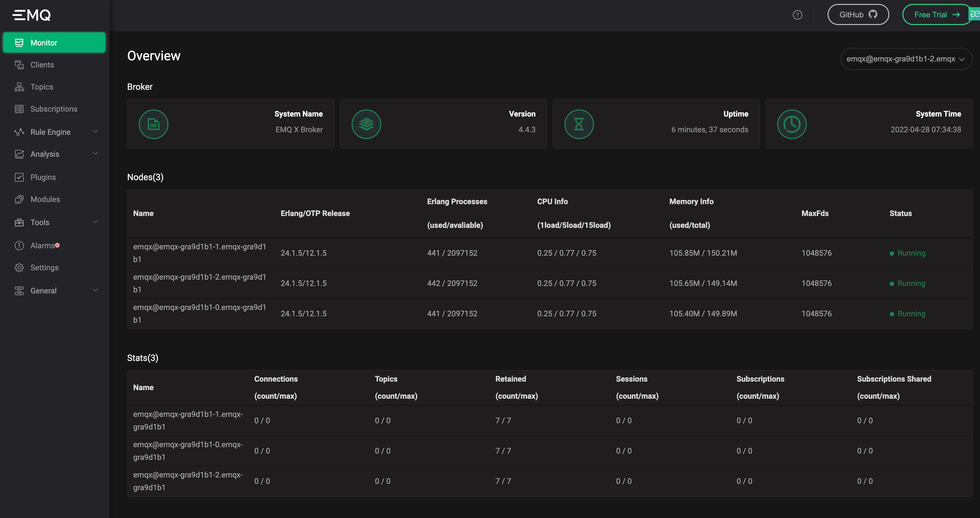The width and height of the screenshot is (980, 518).
Task: Select Modules in the sidebar
Action: [x=55, y=199]
